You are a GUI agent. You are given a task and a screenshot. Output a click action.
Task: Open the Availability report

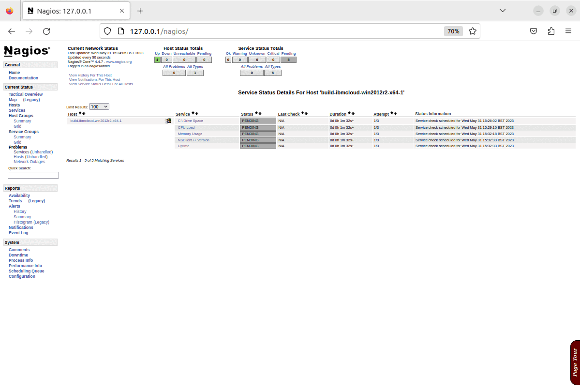tap(19, 195)
